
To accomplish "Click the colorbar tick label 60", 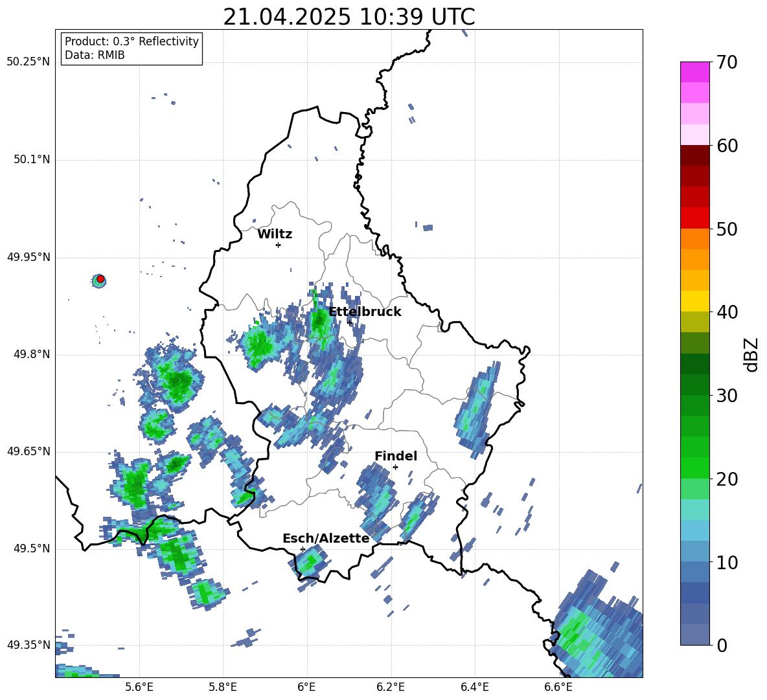I will [x=727, y=146].
